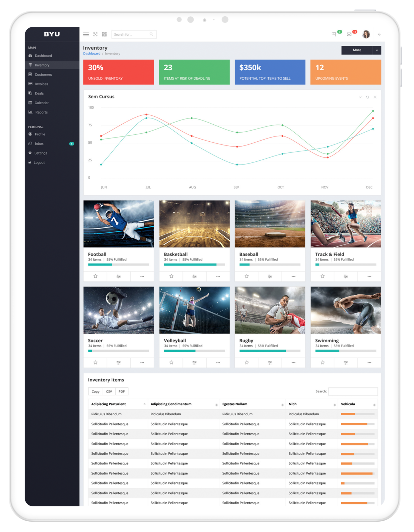Screen dimensions: 414x532
Task: Open Customers in the sidebar
Action: 43,74
